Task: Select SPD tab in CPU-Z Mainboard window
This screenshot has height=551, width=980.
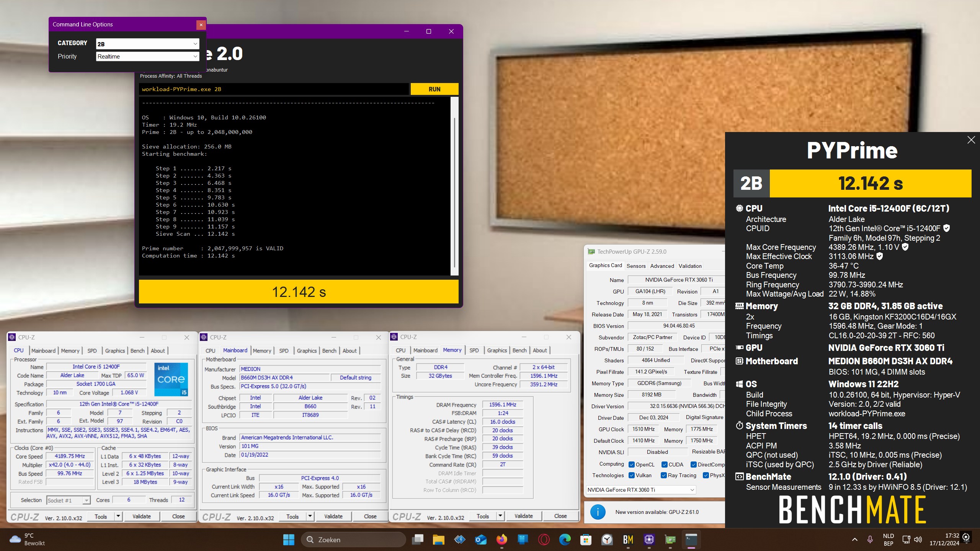Action: (x=284, y=350)
